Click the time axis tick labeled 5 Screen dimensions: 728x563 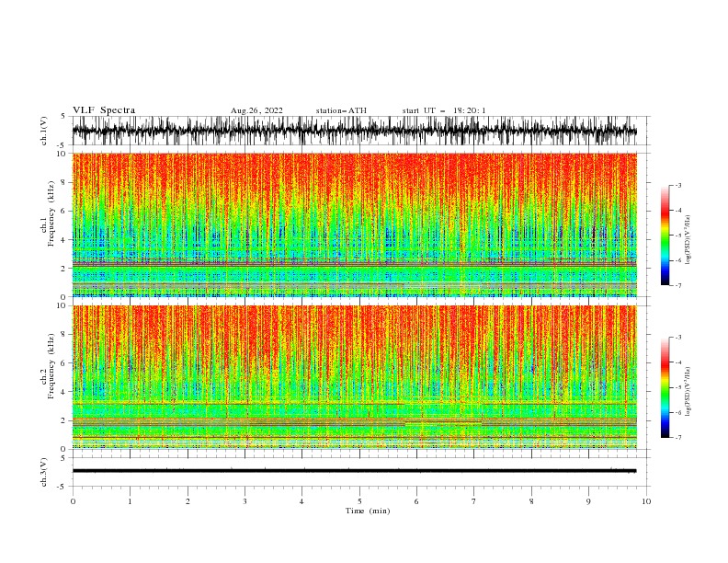click(x=359, y=501)
